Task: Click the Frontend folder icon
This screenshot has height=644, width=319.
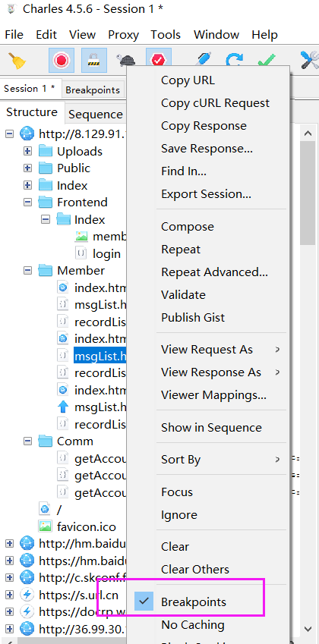Action: tap(46, 202)
